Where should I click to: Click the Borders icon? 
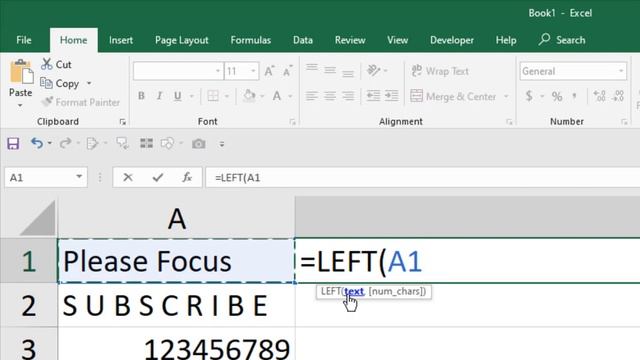pos(213,96)
